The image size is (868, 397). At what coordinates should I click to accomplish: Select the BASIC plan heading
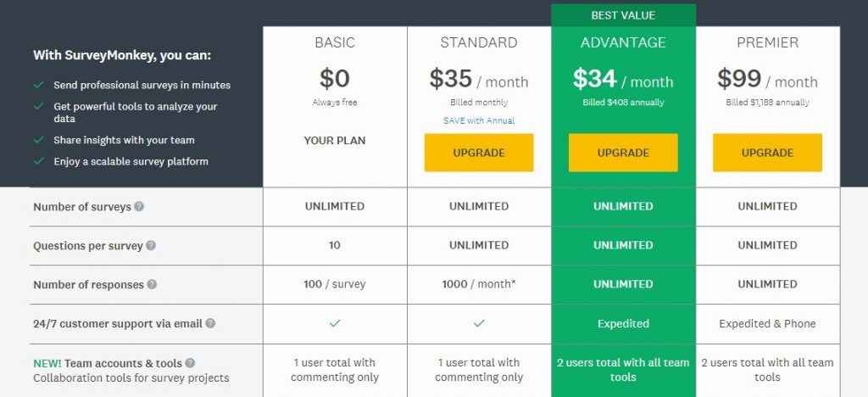click(335, 42)
